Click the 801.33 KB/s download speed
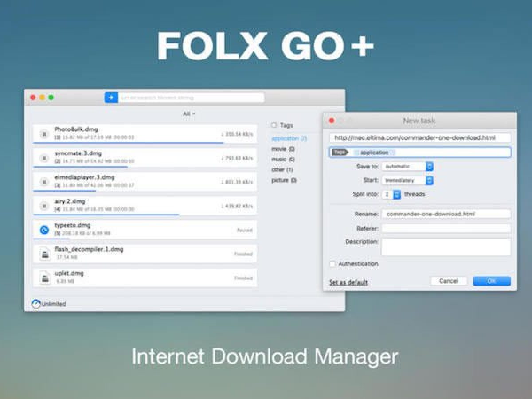This screenshot has height=399, width=532. pyautogui.click(x=237, y=182)
